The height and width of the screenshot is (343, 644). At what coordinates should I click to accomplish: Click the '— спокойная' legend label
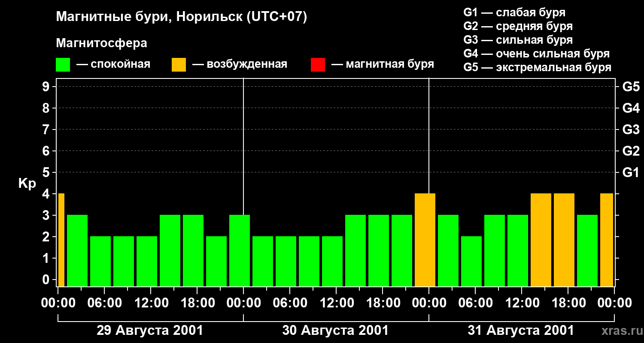pyautogui.click(x=113, y=64)
